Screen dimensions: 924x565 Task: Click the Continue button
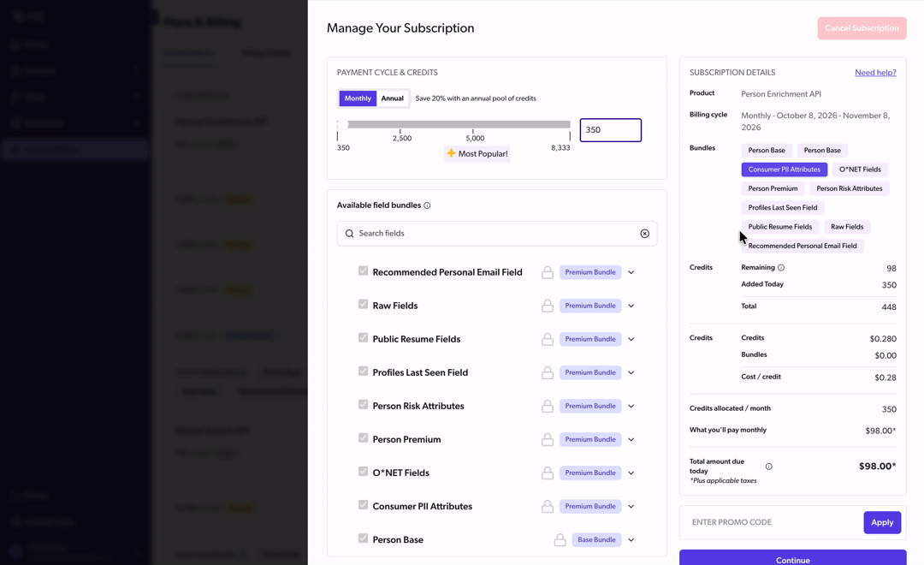tap(792, 558)
